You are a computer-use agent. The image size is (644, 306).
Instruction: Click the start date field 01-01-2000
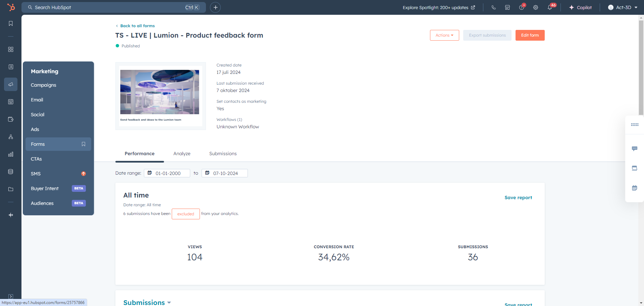[168, 173]
